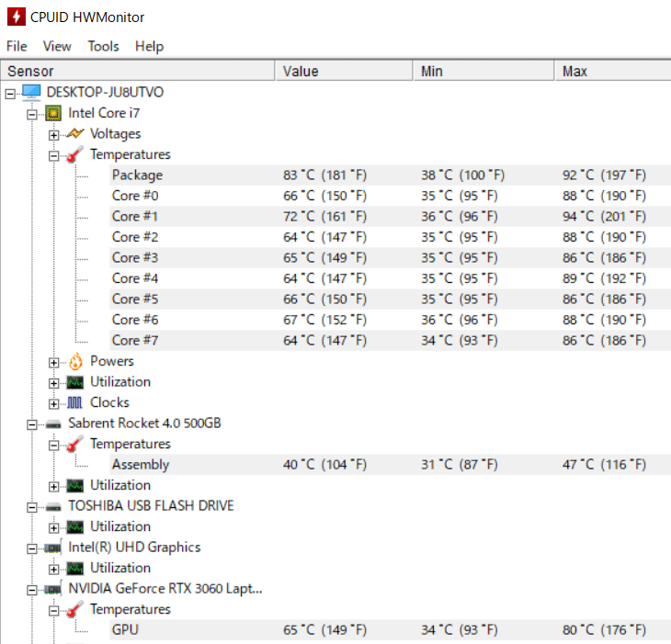
Task: Collapse the DESKTOP-JU8UTVO root node
Action: (x=10, y=94)
